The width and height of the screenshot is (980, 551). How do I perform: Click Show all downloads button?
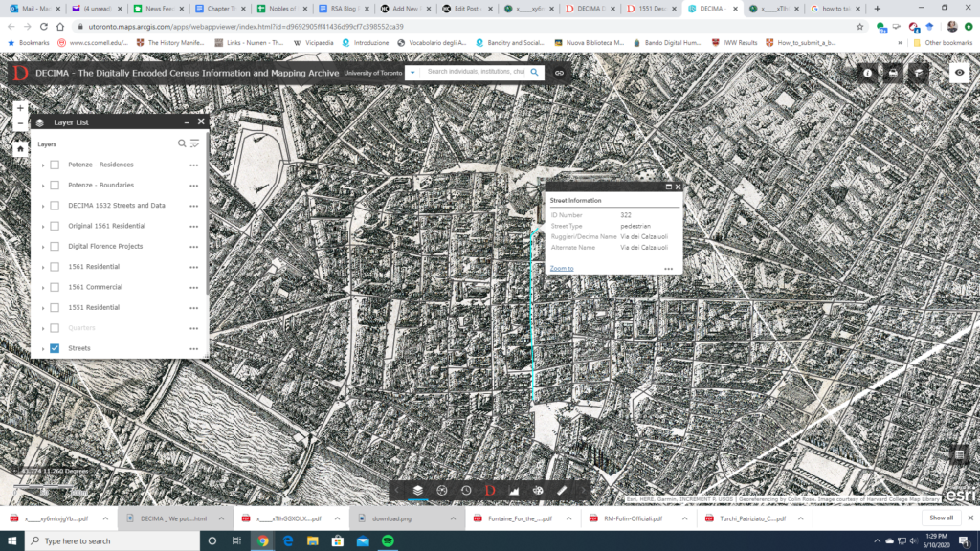(x=942, y=518)
